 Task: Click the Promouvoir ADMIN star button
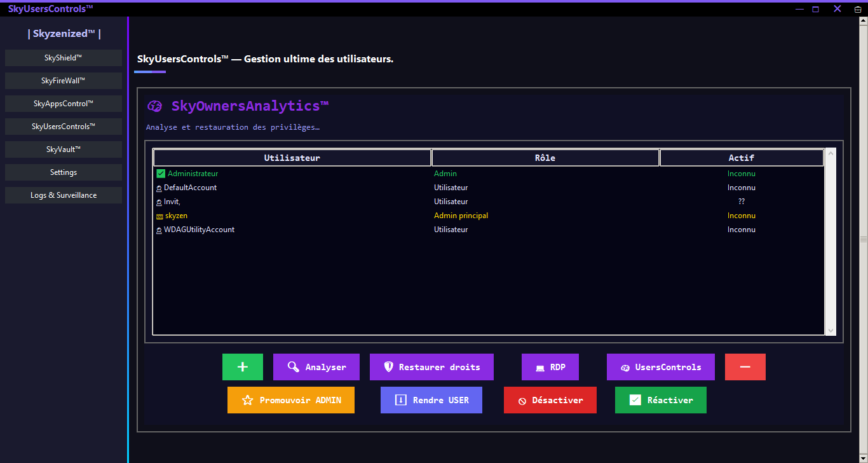coord(291,400)
